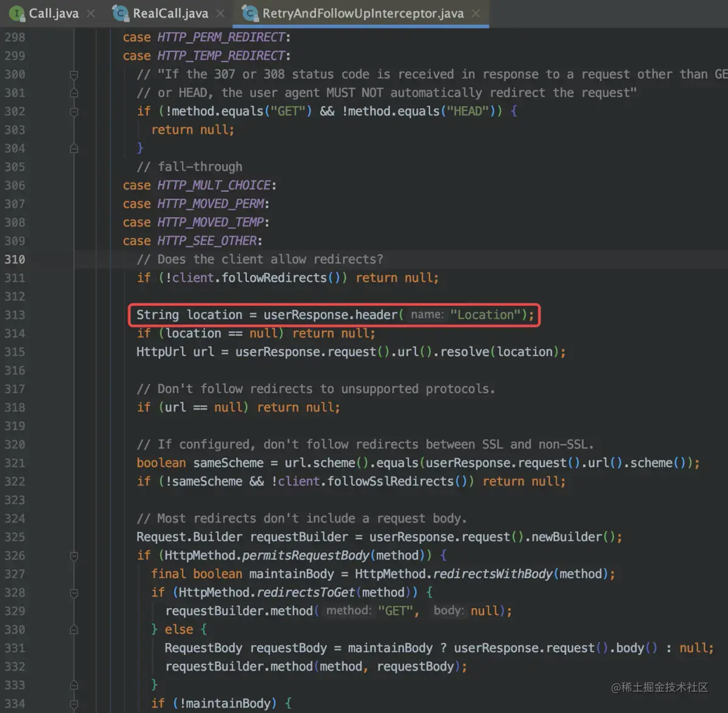Click line number 313 in the gutter
The height and width of the screenshot is (713, 728).
[x=15, y=315]
